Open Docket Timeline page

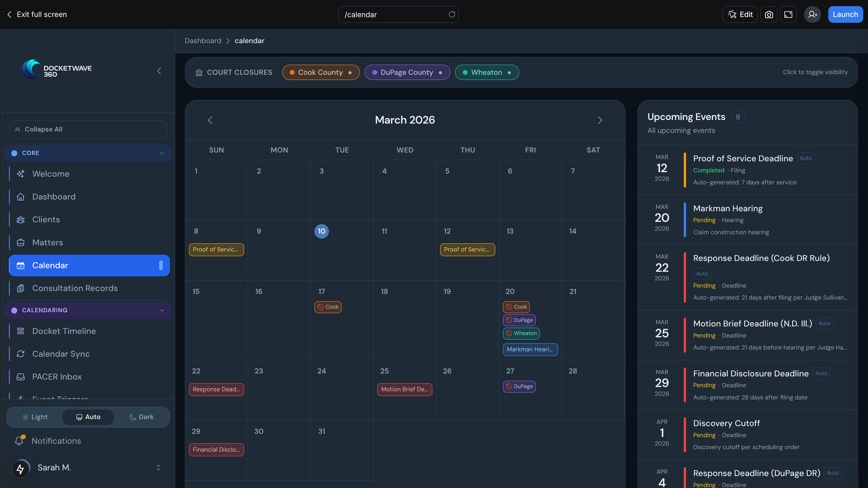(x=89, y=331)
